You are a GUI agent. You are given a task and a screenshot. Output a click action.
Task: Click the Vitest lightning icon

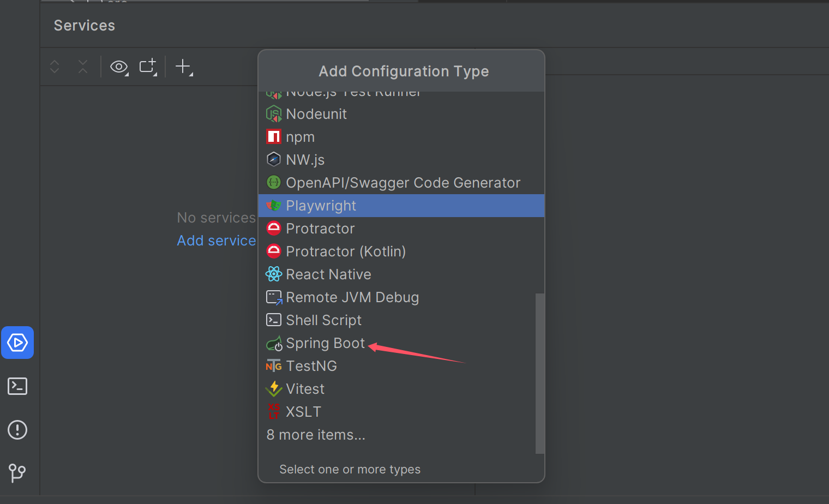[274, 388]
